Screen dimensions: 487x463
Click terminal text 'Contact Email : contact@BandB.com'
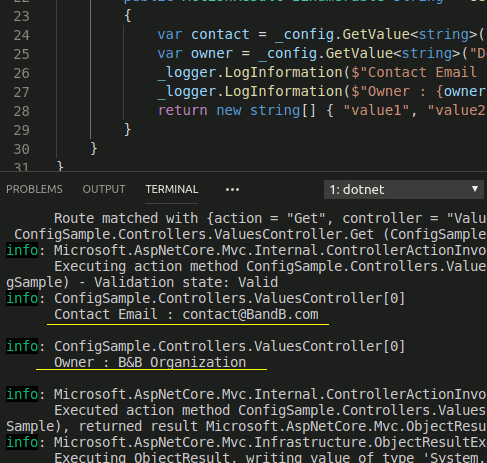186,314
